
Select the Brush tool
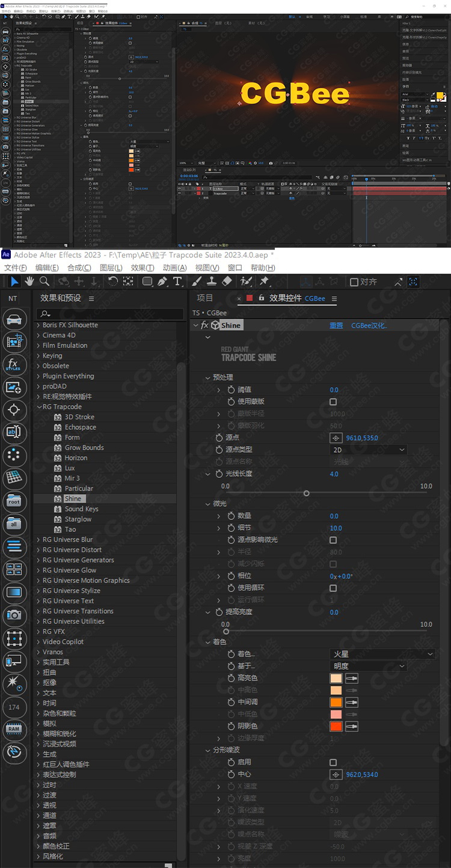(x=197, y=281)
